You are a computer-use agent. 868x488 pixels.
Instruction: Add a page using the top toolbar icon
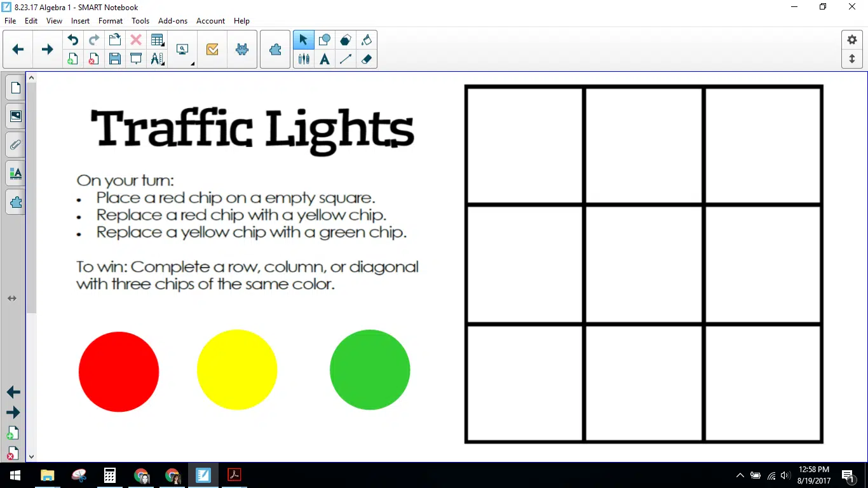tap(73, 59)
